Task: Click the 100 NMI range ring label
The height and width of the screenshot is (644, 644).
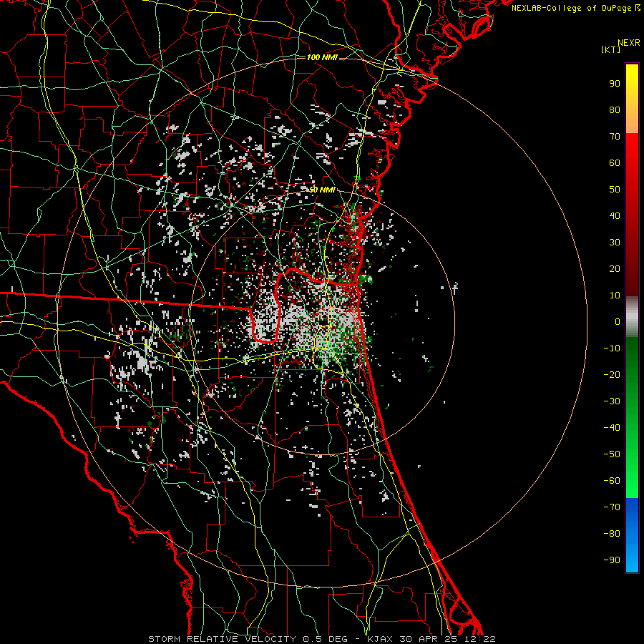Action: coord(322,57)
